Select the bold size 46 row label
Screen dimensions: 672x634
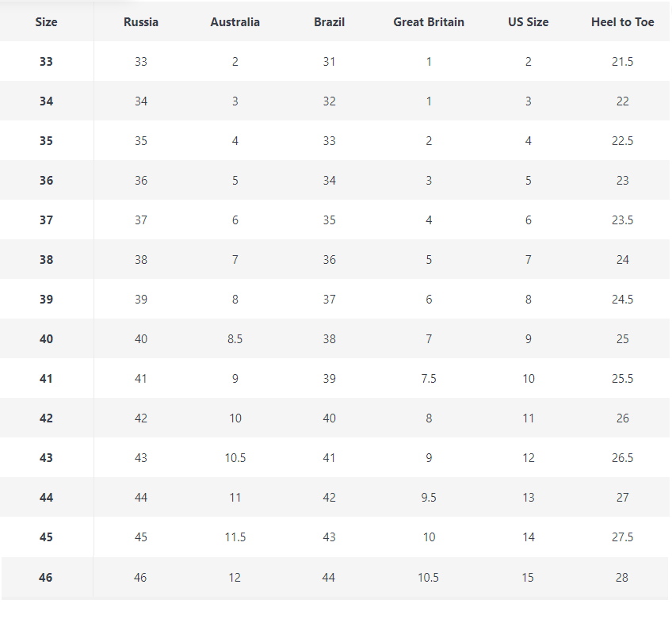click(46, 578)
